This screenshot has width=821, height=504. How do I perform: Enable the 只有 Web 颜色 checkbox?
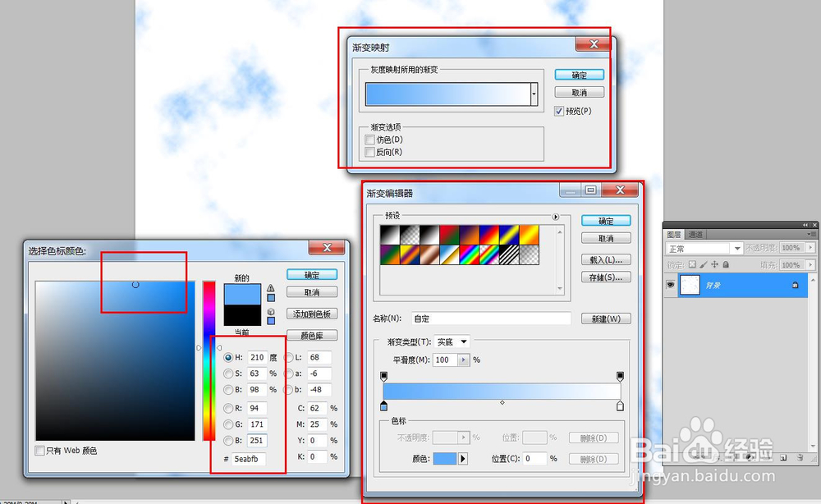pyautogui.click(x=39, y=450)
